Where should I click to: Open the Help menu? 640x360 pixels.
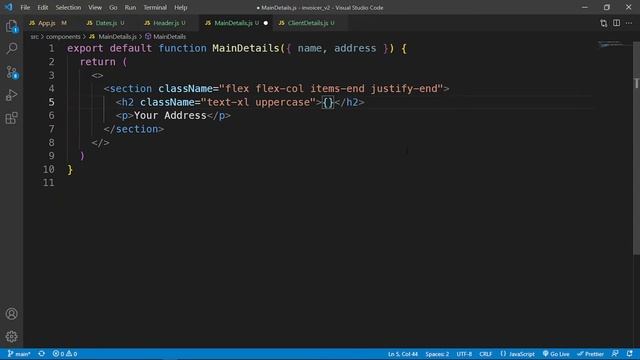[x=180, y=7]
